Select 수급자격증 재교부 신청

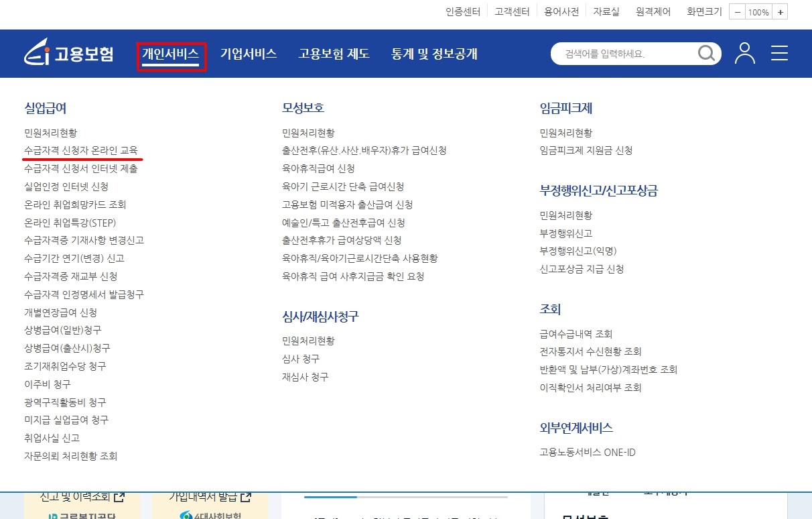[x=71, y=276]
